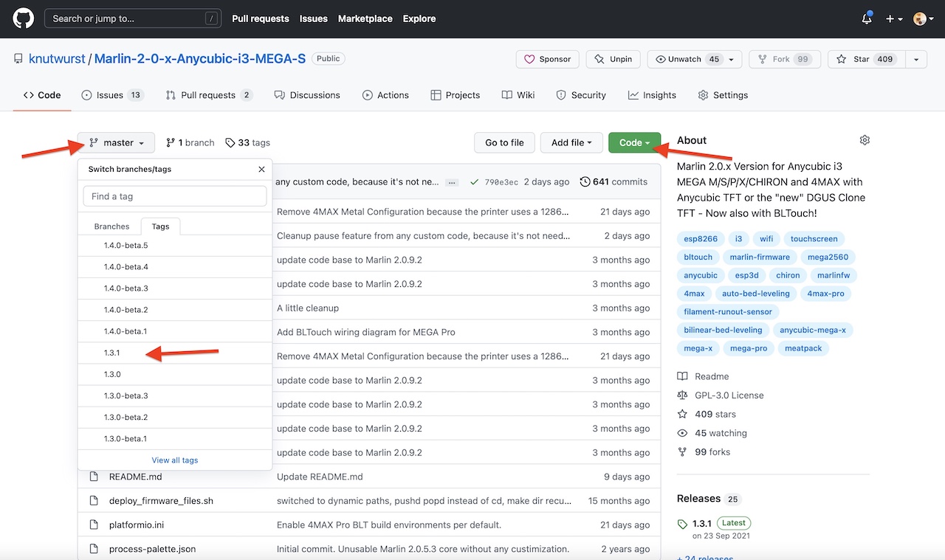Open the 1 branch link
The image size is (945, 560).
190,142
